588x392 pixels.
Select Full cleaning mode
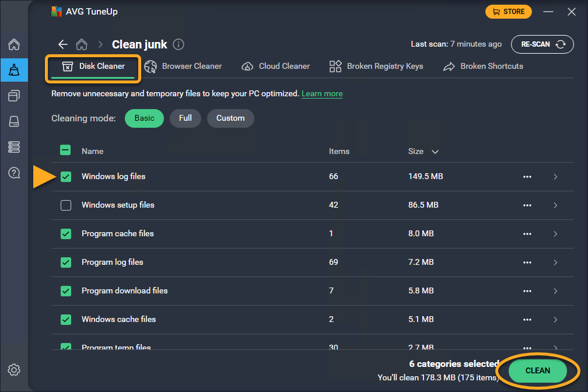tap(185, 118)
